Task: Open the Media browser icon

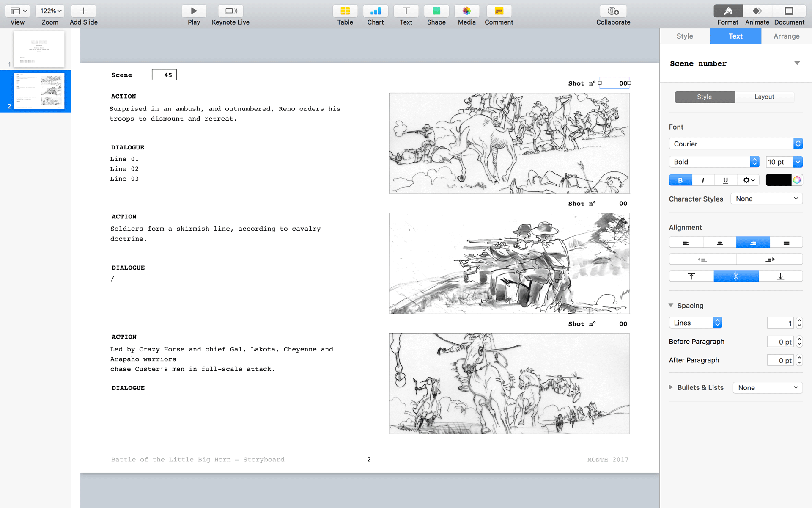Action: point(466,11)
